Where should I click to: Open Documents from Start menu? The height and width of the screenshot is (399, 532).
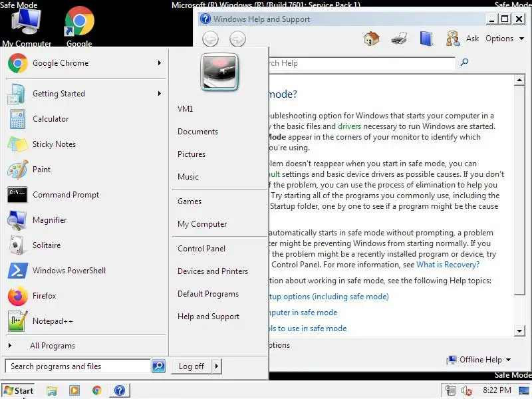198,132
